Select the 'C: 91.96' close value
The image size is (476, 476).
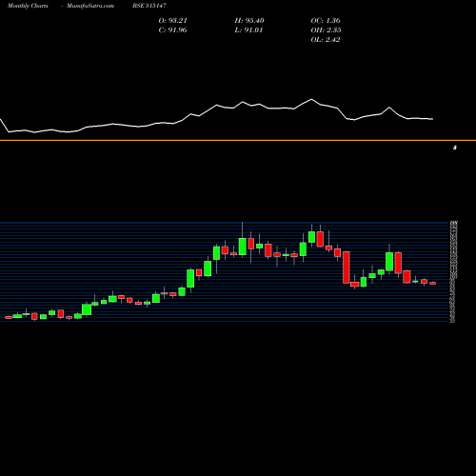(x=172, y=30)
